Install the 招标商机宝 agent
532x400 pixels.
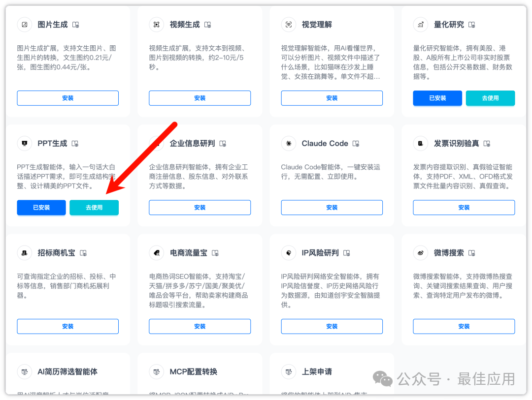pyautogui.click(x=68, y=326)
